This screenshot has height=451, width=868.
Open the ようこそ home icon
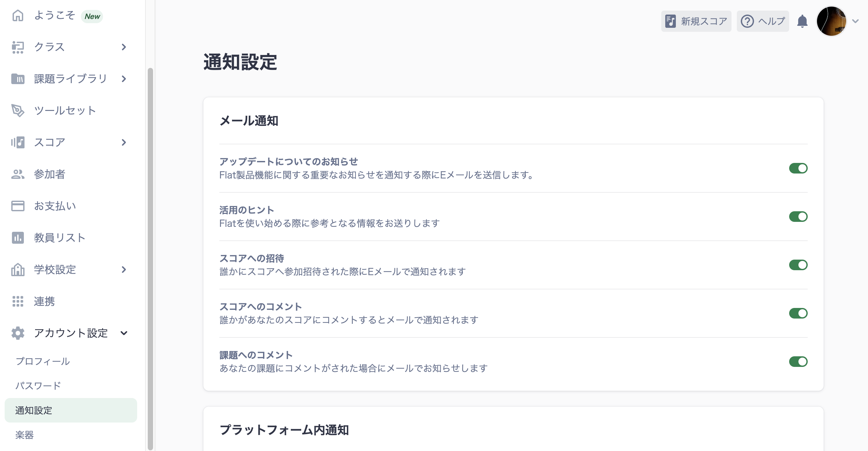click(x=18, y=16)
